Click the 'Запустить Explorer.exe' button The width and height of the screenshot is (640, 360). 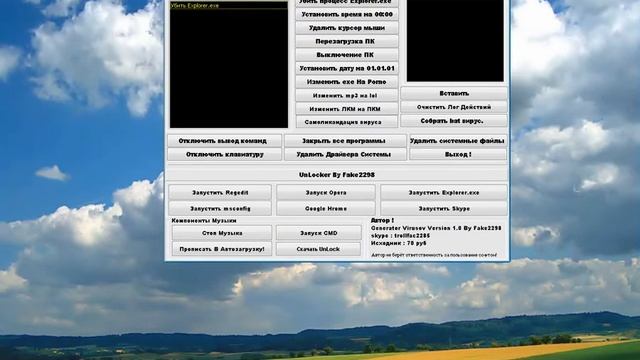[444, 192]
